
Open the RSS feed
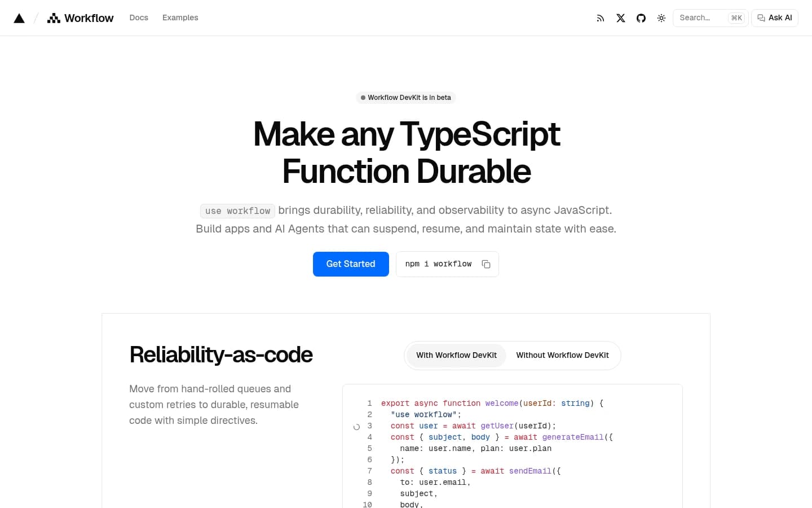tap(601, 17)
